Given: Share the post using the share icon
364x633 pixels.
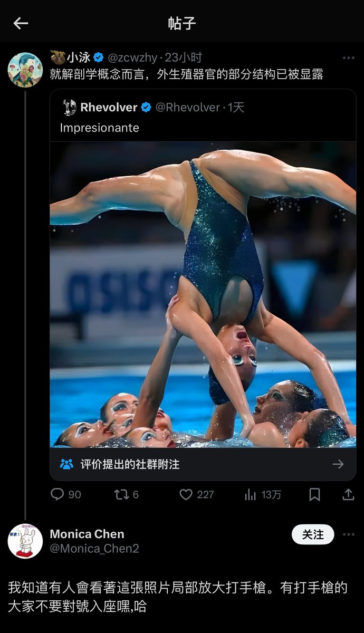Looking at the screenshot, I should point(348,494).
